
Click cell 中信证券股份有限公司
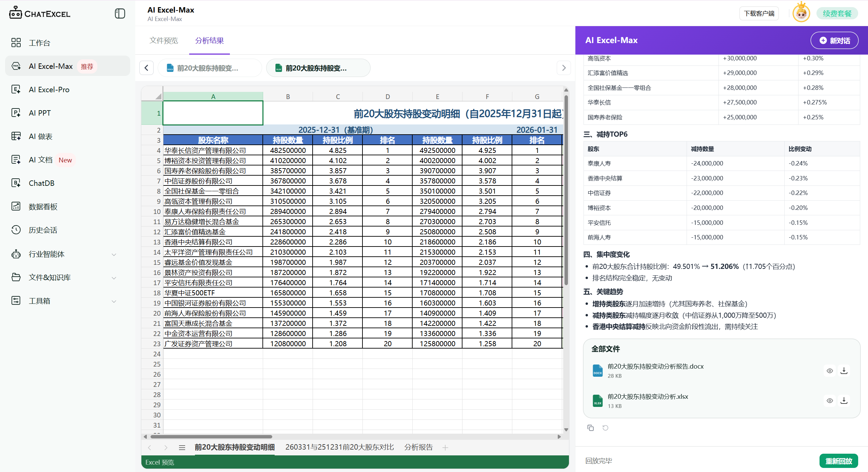tap(213, 181)
